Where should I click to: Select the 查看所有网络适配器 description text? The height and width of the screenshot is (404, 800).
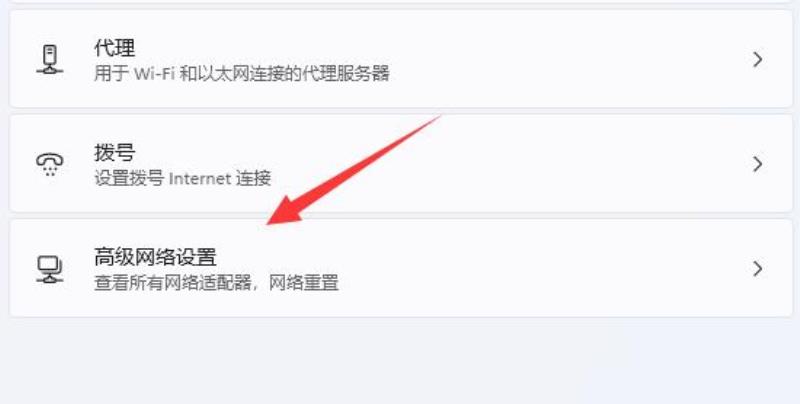click(x=171, y=283)
